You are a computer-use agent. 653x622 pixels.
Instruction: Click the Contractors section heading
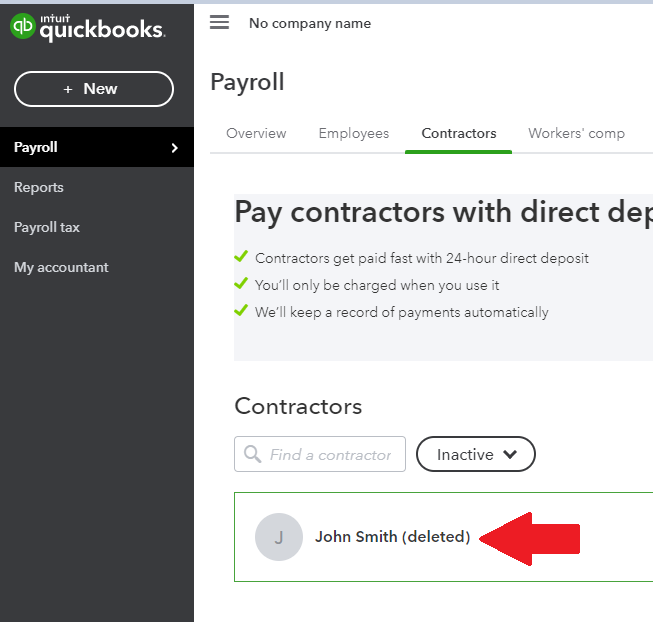pyautogui.click(x=298, y=406)
